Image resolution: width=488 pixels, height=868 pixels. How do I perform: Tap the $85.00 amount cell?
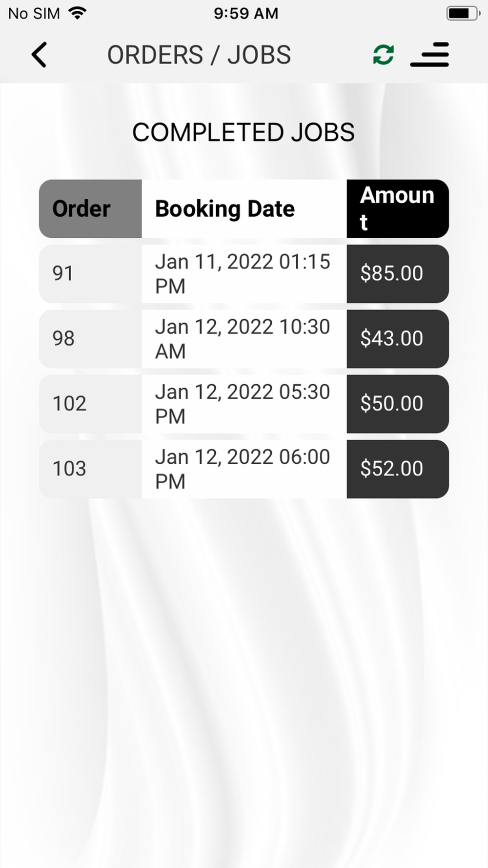coord(398,274)
